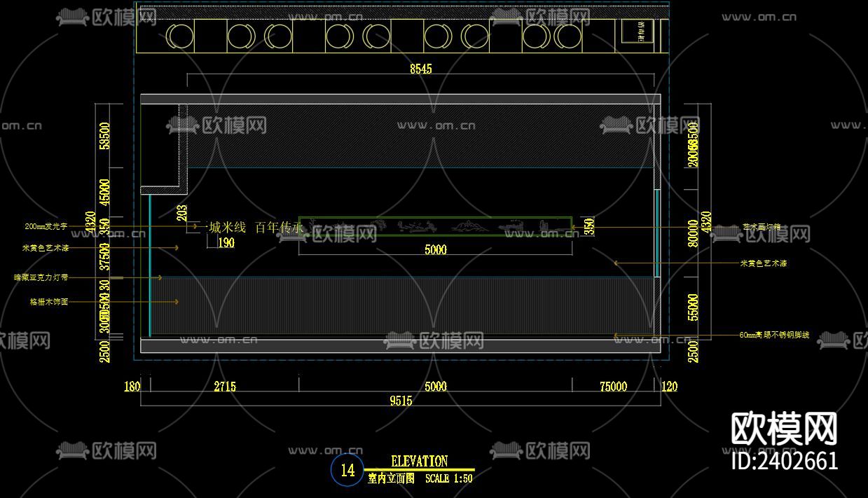Click the 'ELEVATION' title text

click(419, 461)
